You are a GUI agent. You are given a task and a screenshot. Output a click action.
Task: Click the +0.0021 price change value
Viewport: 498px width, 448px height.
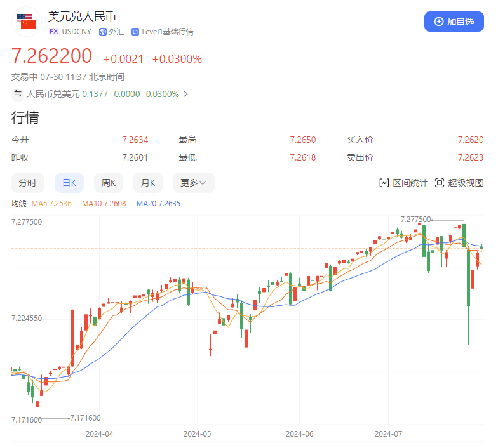[x=123, y=59]
